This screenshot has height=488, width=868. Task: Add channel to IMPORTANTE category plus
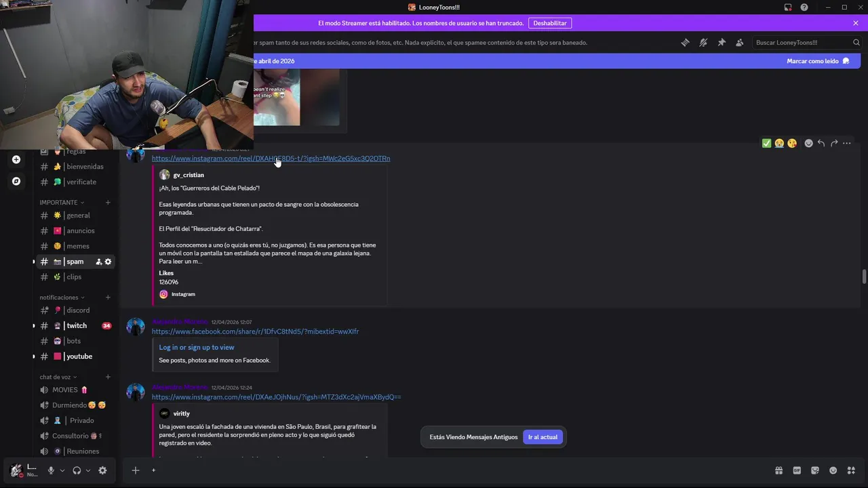pos(108,203)
